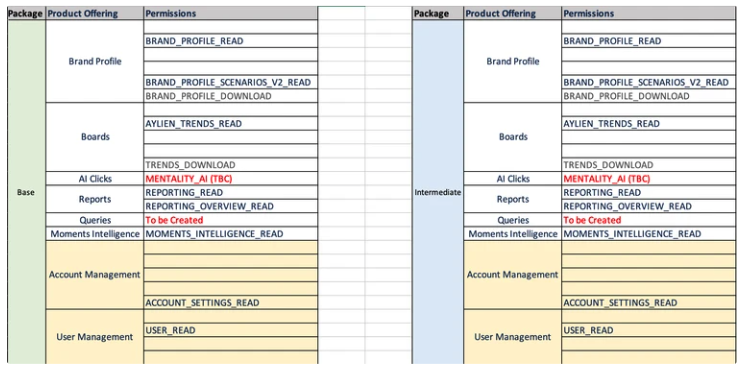
Task: Select Product Offering header in Intermediate table
Action: [513, 13]
